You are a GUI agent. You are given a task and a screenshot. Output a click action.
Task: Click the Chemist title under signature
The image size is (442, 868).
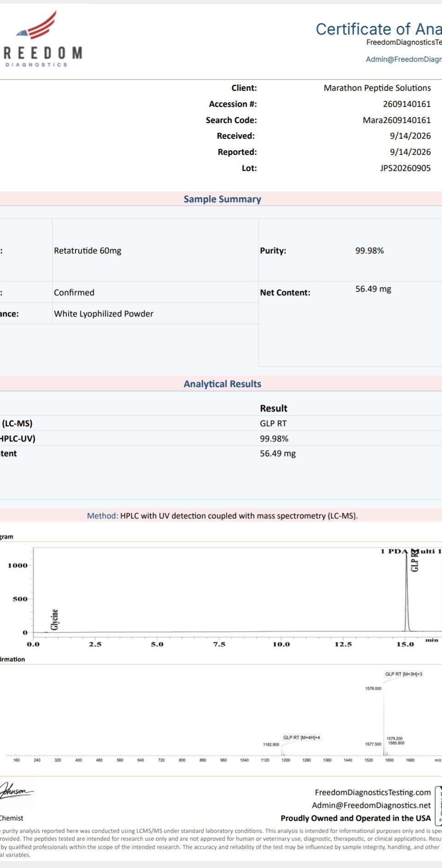point(12,818)
